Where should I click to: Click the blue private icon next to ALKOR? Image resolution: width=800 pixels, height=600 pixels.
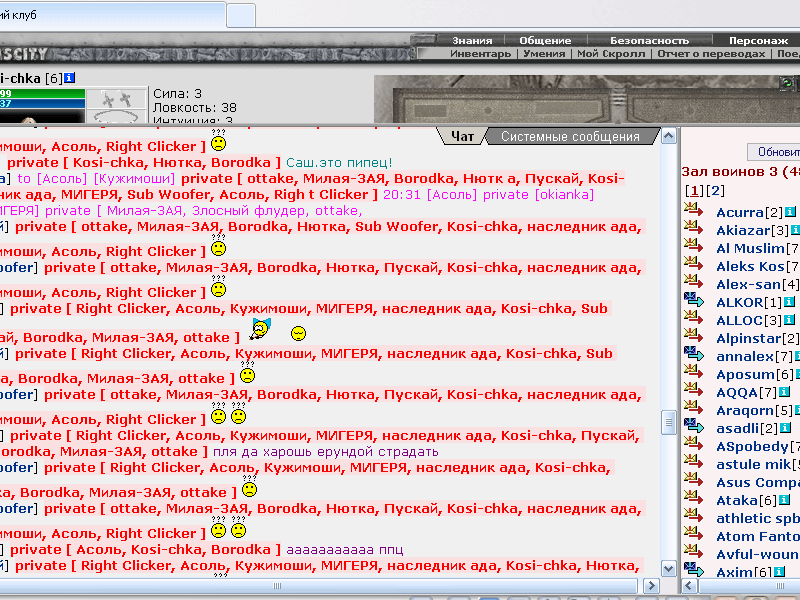coord(693,300)
